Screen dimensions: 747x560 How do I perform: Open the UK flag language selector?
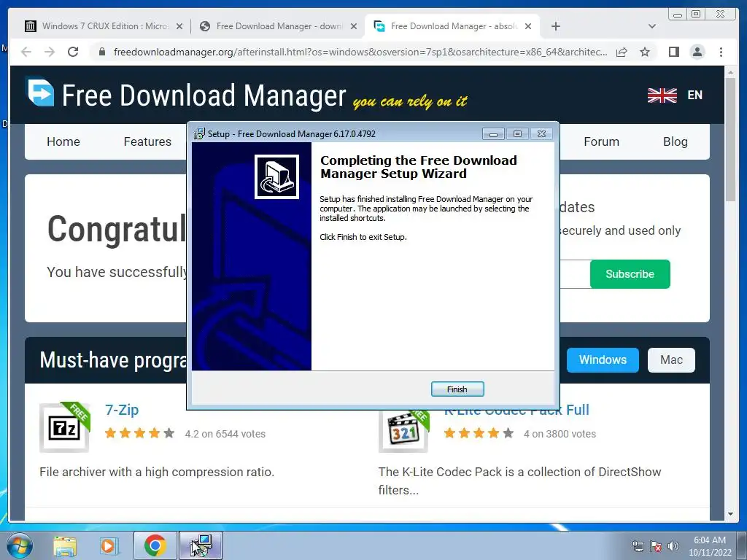pos(662,96)
